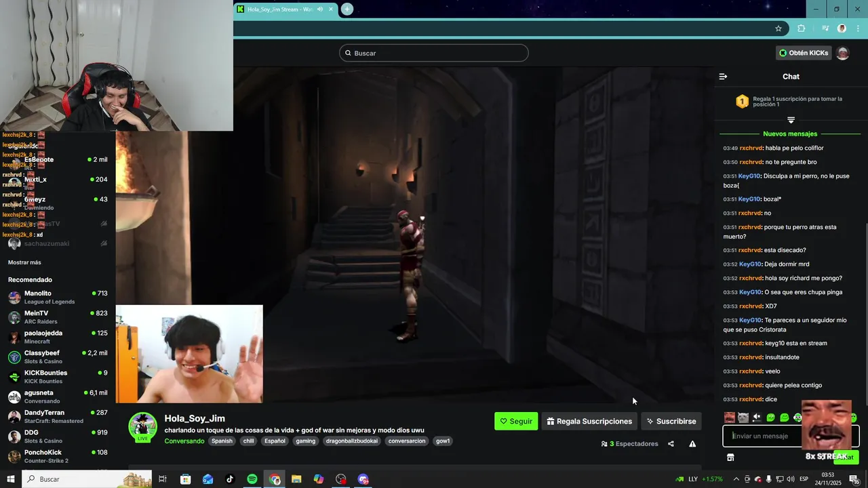Select the muted speaker quick emote
Screen dimensions: 868x488
click(757, 418)
